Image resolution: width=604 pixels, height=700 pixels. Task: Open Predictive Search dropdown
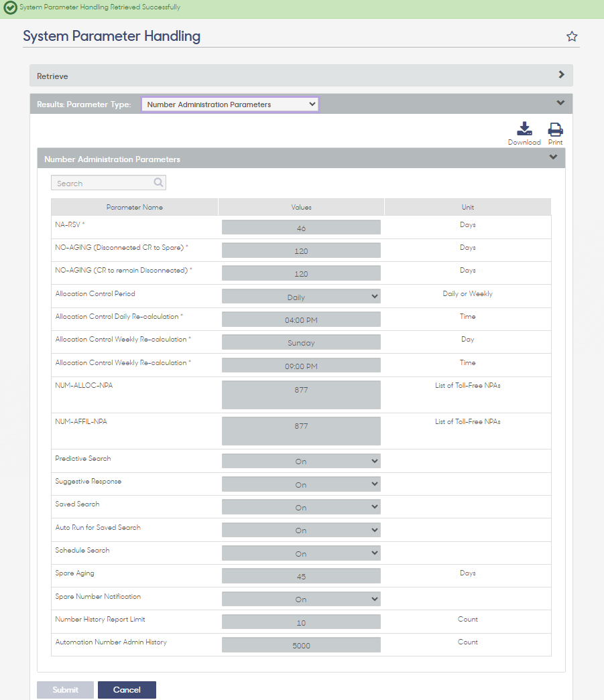tap(301, 461)
